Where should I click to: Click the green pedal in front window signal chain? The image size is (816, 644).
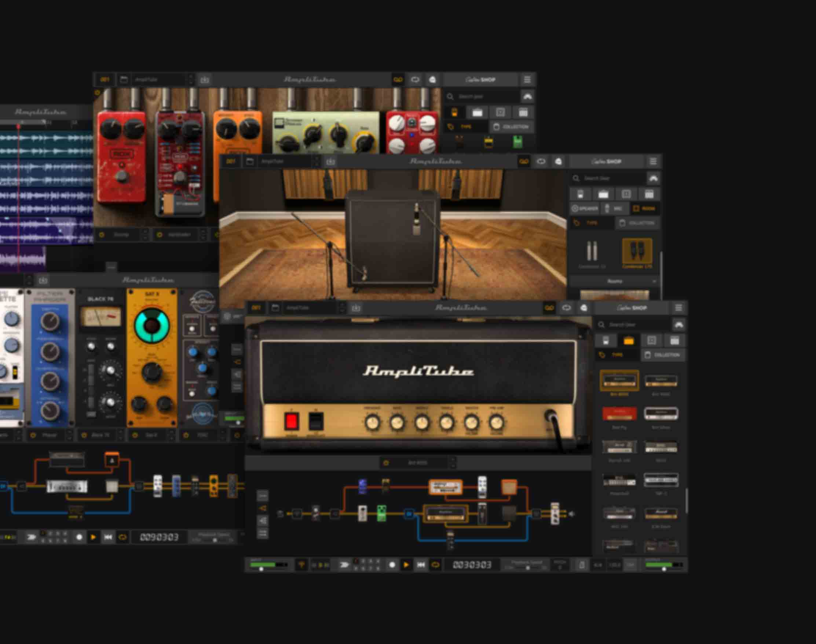click(382, 513)
